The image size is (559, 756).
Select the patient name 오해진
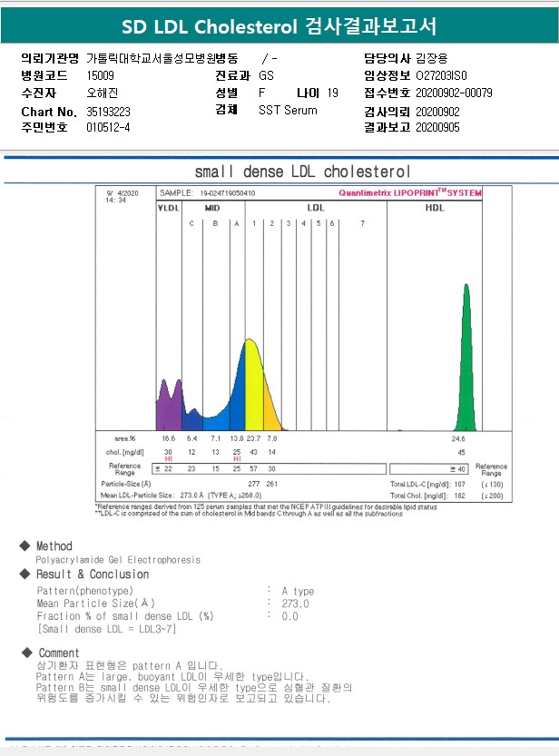103,93
